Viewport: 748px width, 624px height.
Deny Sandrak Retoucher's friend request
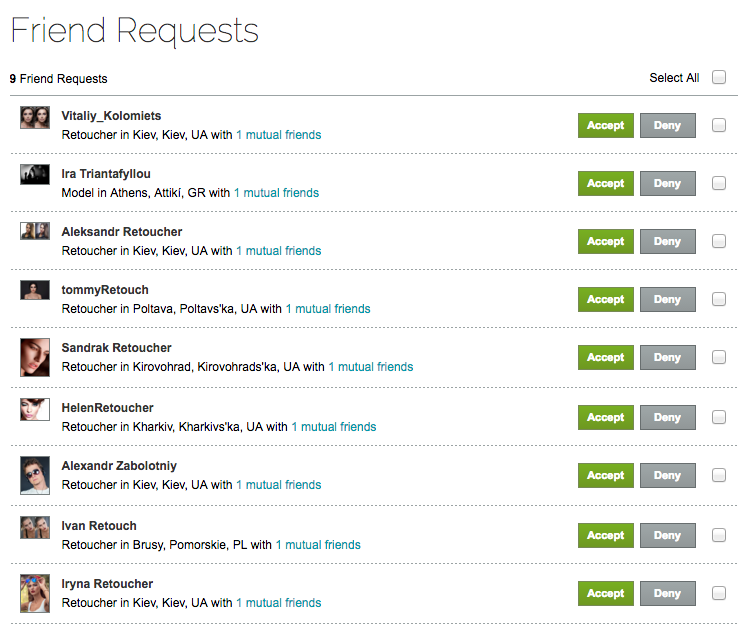[x=667, y=358]
